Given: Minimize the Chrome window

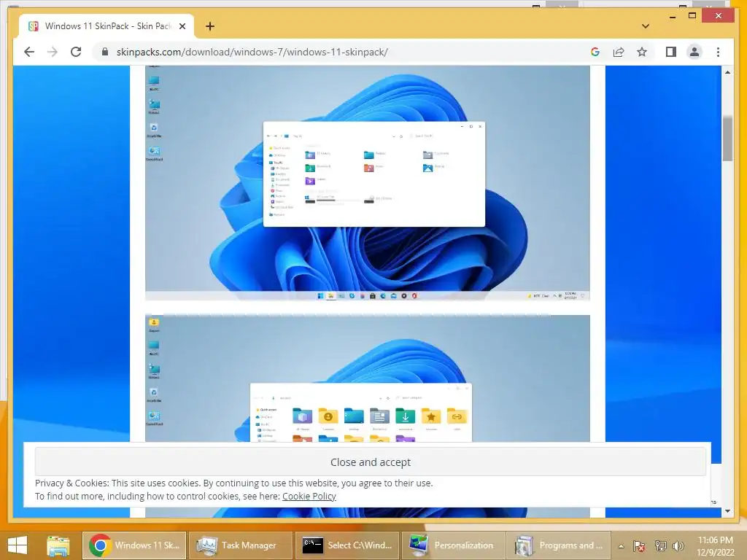Looking at the screenshot, I should click(672, 16).
